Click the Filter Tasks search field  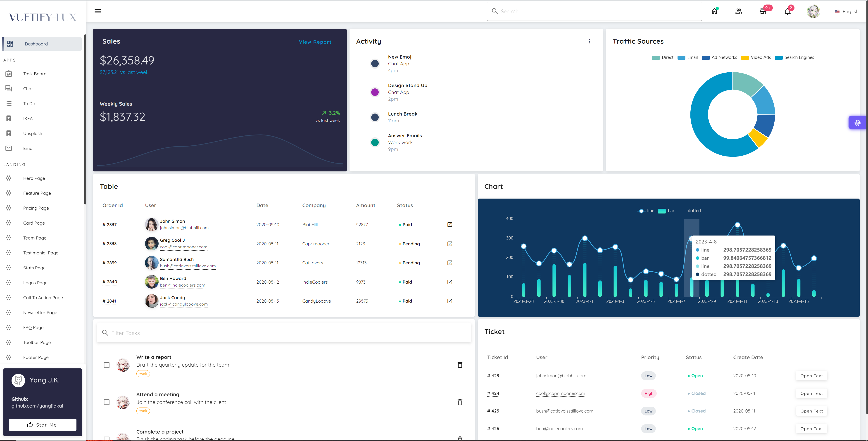[284, 333]
